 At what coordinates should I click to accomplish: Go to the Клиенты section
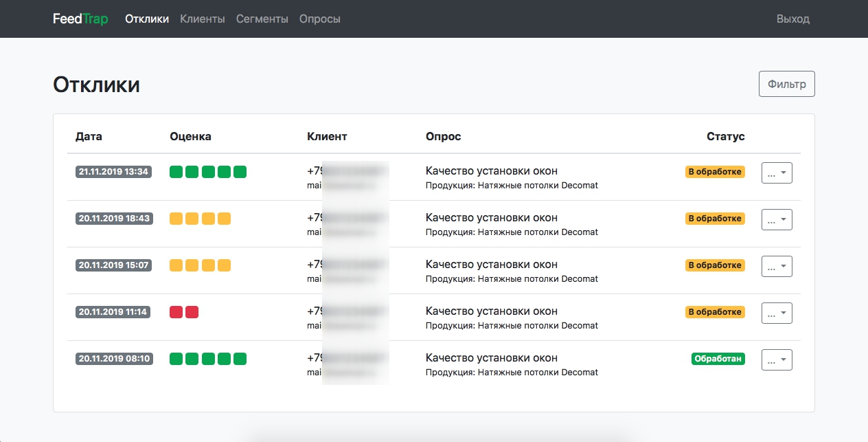tap(202, 19)
